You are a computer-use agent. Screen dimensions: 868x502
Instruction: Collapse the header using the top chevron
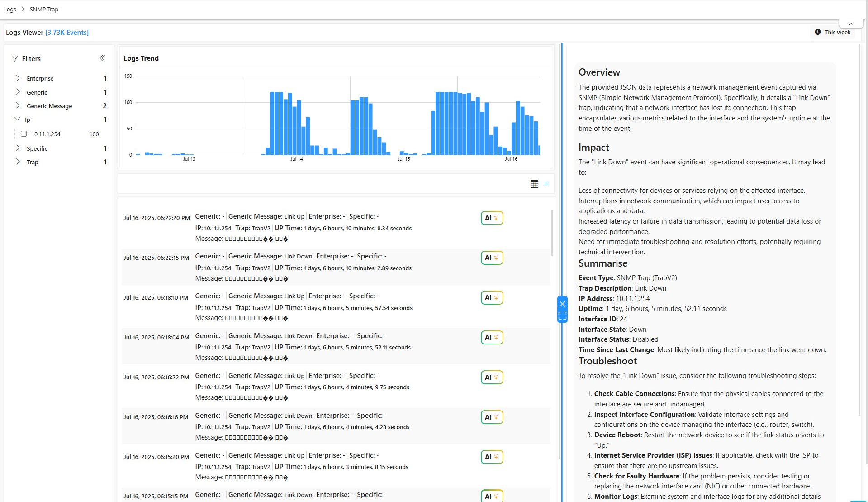tap(851, 24)
